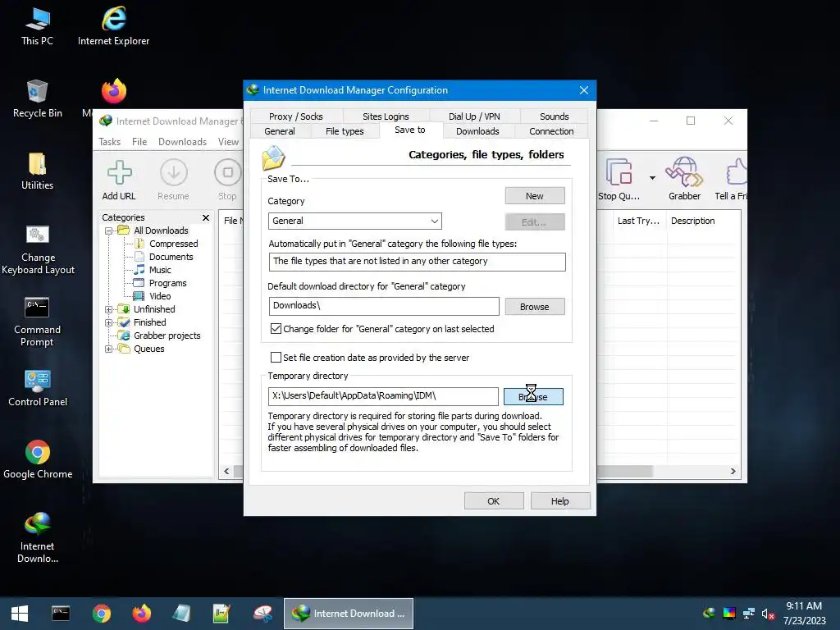This screenshot has width=840, height=630.
Task: Open Command Prompt from the taskbar
Action: pyautogui.click(x=61, y=614)
